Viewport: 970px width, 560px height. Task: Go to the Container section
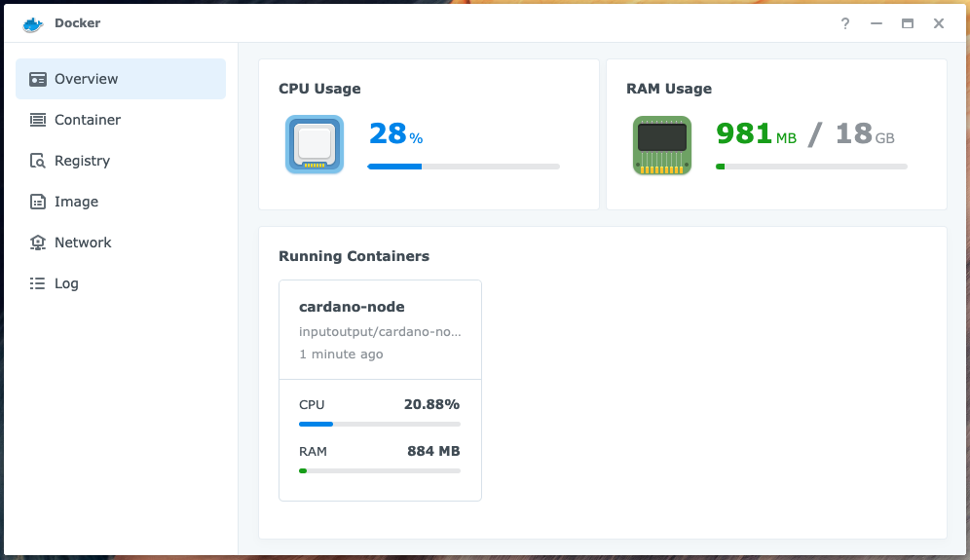(x=121, y=120)
